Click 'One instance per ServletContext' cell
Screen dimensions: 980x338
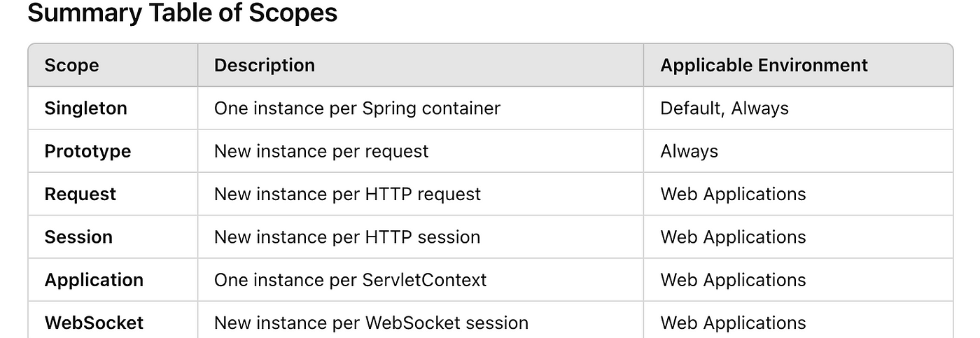(x=421, y=280)
